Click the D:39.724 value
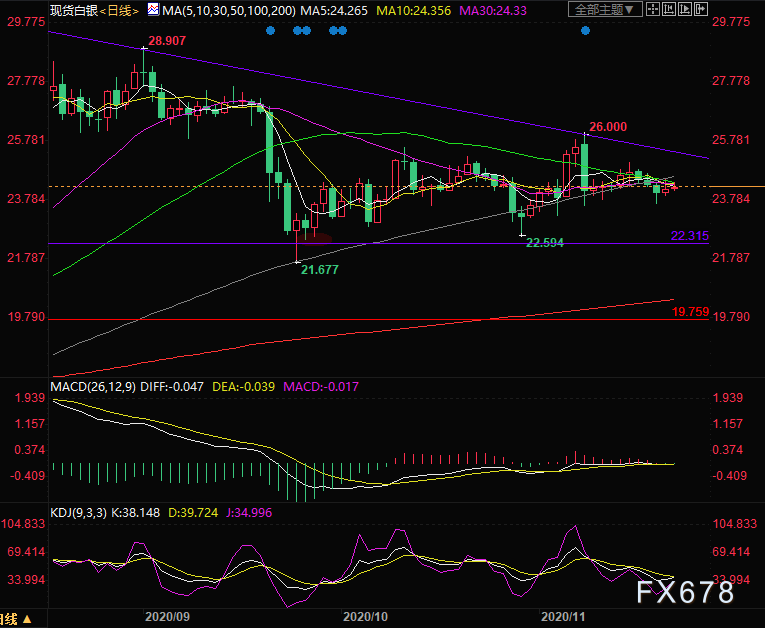Image resolution: width=765 pixels, height=628 pixels. coord(193,513)
